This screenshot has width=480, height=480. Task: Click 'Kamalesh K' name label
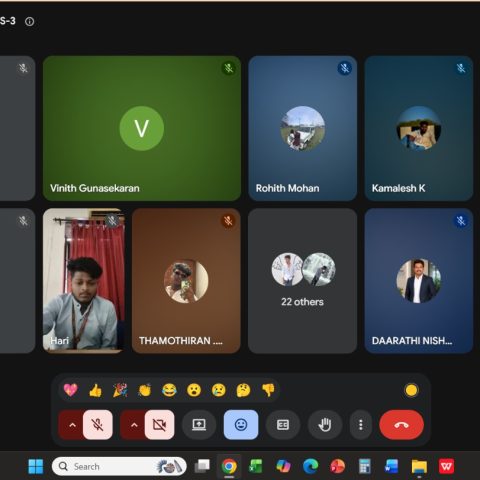pyautogui.click(x=398, y=188)
